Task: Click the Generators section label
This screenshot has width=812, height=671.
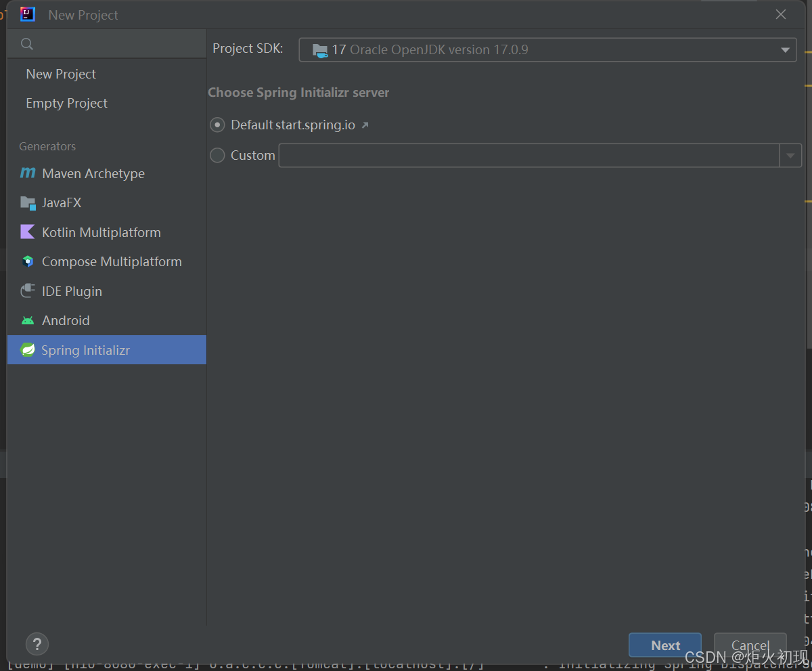Action: coord(47,146)
